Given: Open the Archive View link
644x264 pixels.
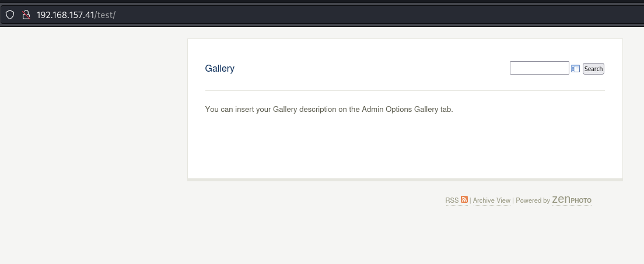Looking at the screenshot, I should pyautogui.click(x=492, y=200).
